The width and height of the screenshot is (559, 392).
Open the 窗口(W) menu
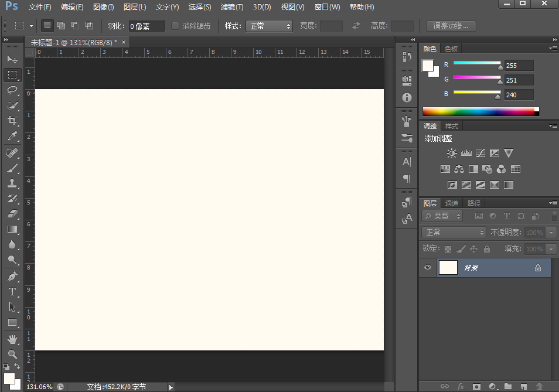[328, 7]
